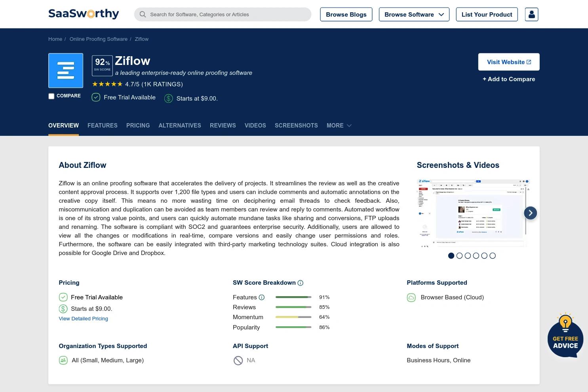Expand the Browse Software dropdown

414,14
